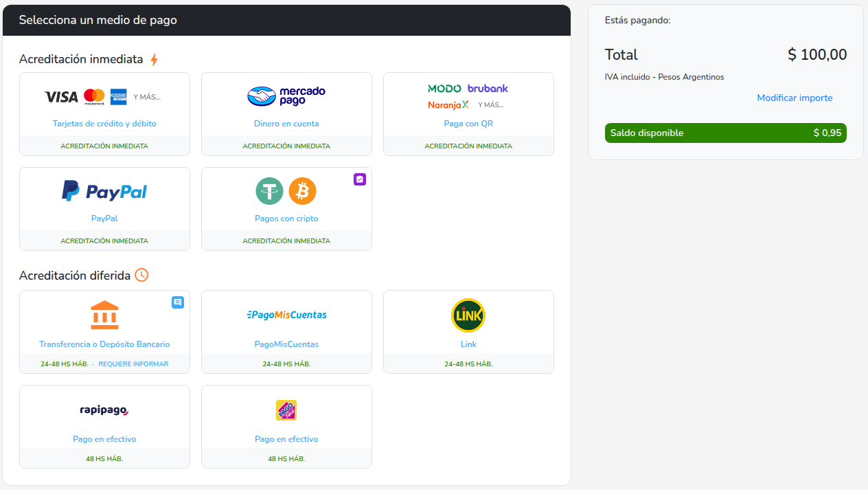Click the $ 0,95 balance value
The height and width of the screenshot is (490, 868).
pyautogui.click(x=827, y=133)
